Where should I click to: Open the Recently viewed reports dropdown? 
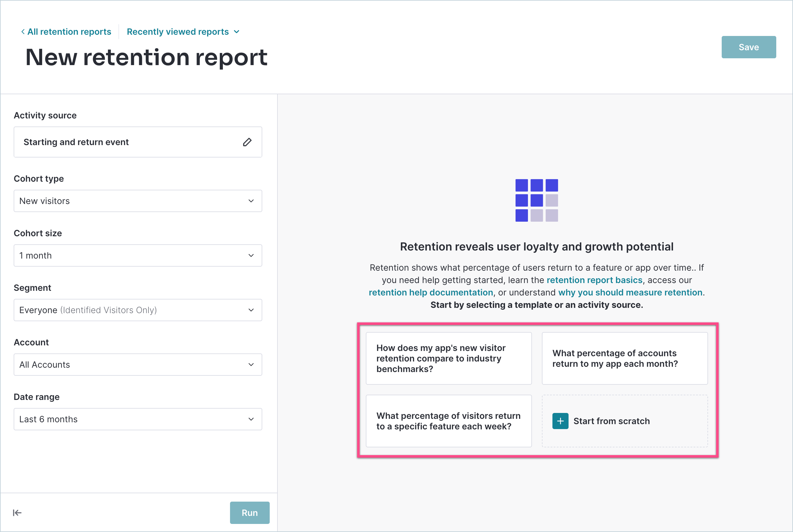[183, 32]
